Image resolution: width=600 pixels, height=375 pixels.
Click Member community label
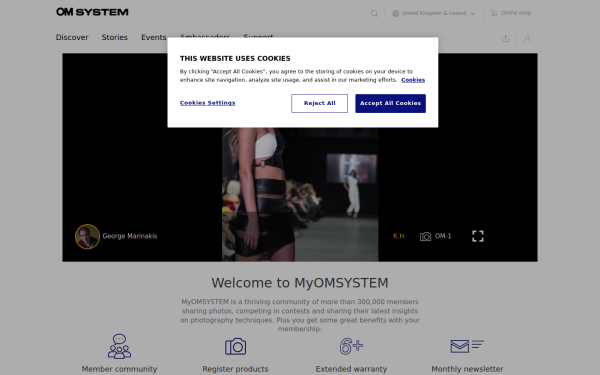tap(119, 369)
